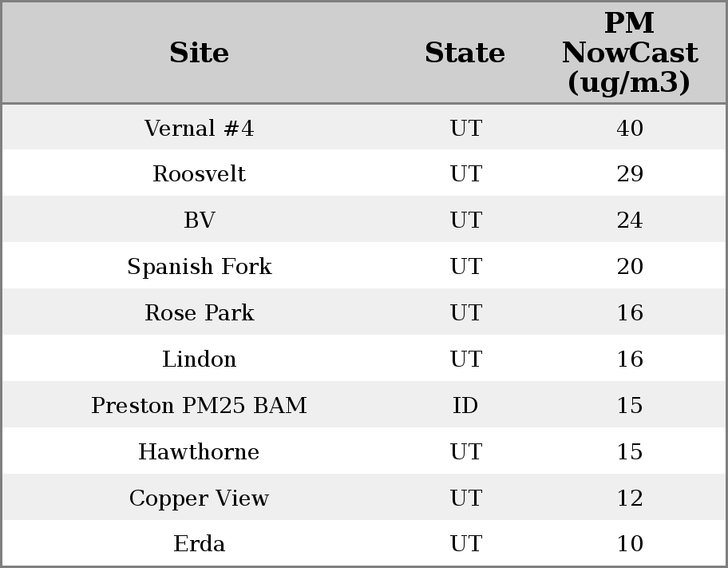Select Erda's PM value 10
The width and height of the screenshot is (728, 568).
tap(629, 544)
